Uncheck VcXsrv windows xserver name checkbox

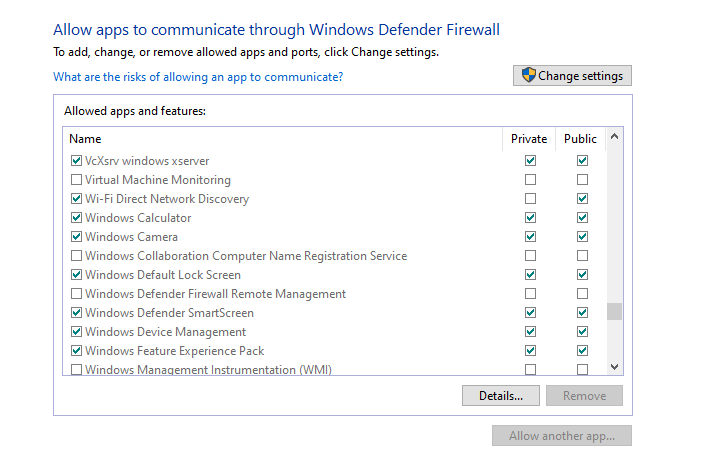[77, 161]
